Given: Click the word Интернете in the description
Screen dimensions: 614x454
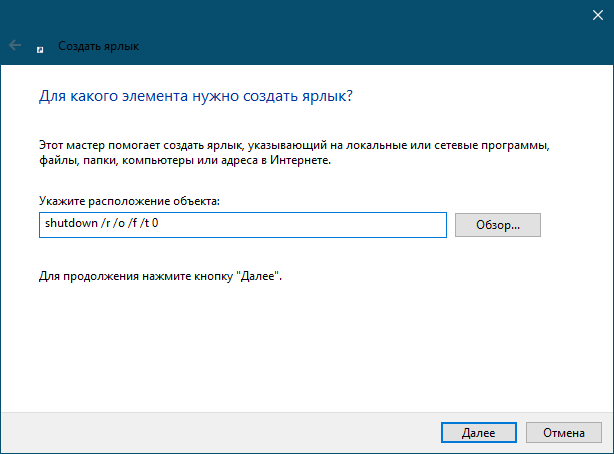Looking at the screenshot, I should tap(300, 160).
